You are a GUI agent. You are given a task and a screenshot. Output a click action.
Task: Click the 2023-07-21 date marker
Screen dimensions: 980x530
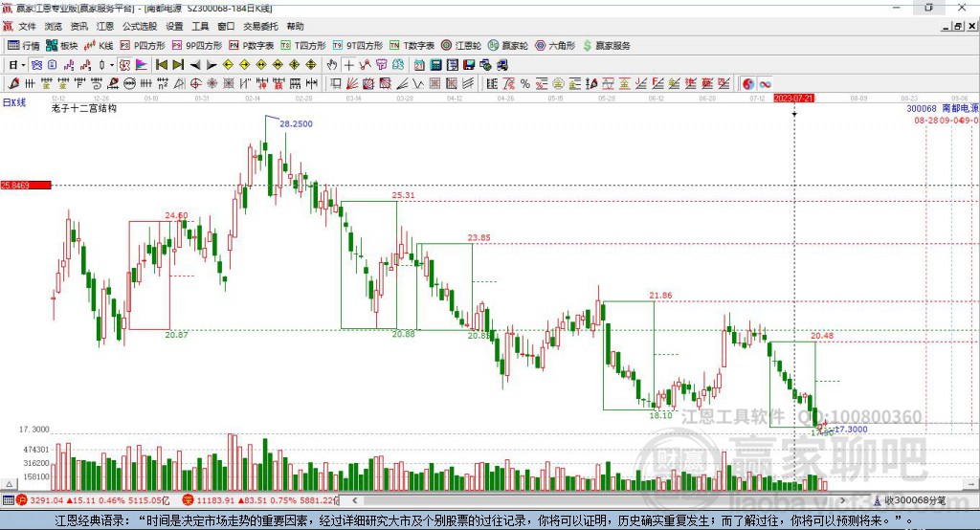[793, 99]
